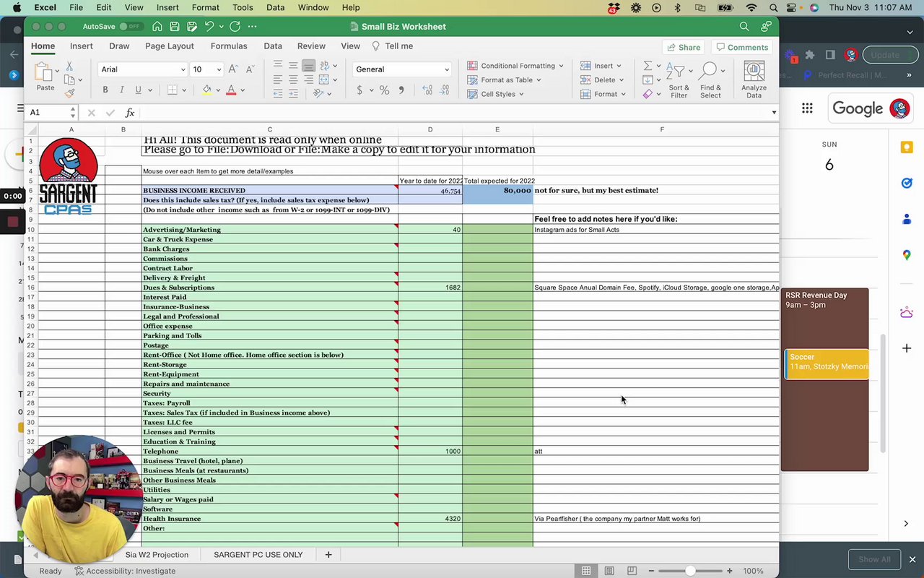Click the Increase Decimal icon
This screenshot has width=924, height=578.
(427, 90)
